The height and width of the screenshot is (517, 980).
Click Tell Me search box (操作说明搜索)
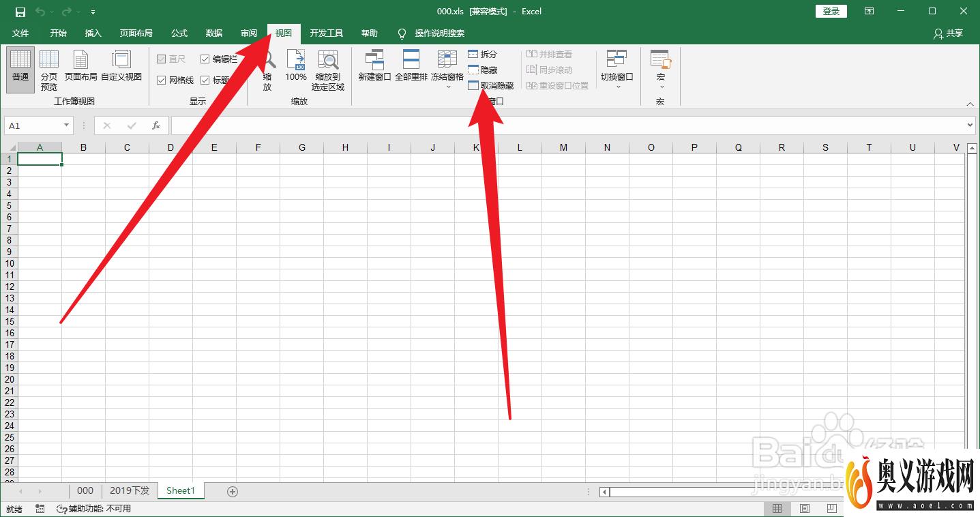(x=431, y=33)
